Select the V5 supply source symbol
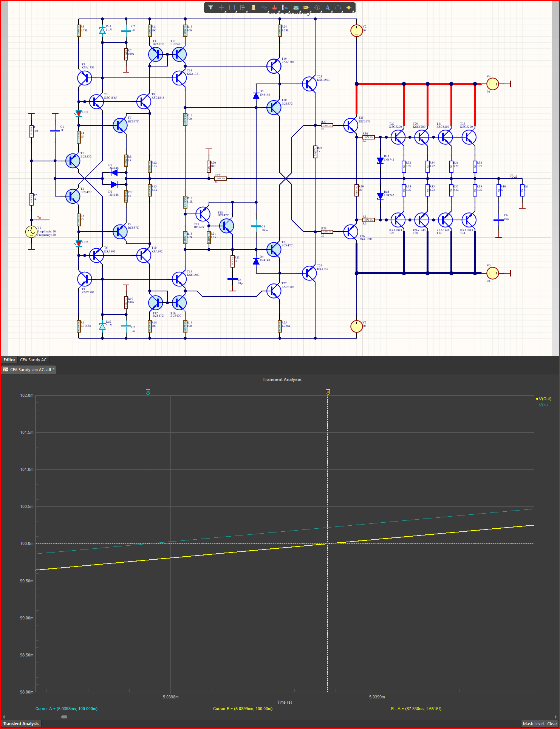560x729 pixels. click(492, 273)
